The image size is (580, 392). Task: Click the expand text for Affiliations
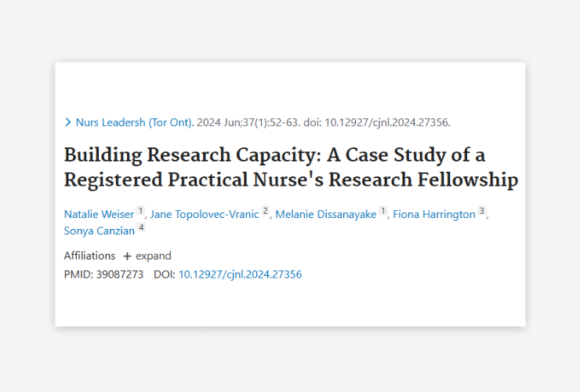(x=154, y=256)
